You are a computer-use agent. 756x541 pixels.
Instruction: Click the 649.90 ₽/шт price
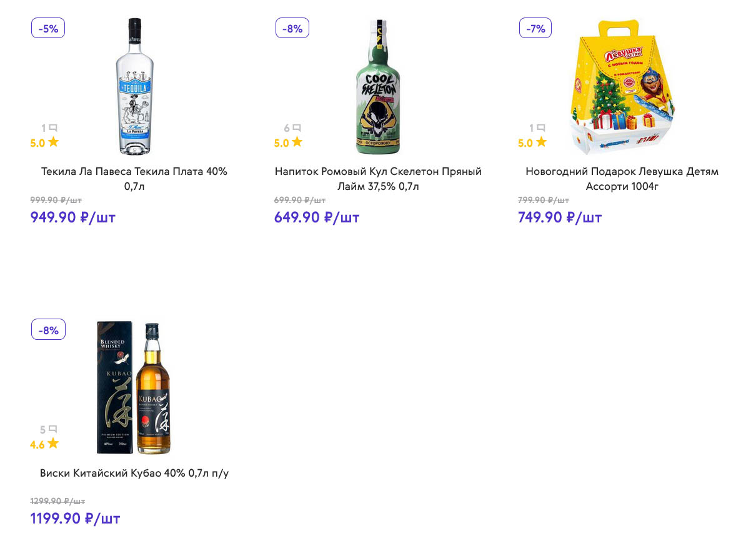click(317, 217)
